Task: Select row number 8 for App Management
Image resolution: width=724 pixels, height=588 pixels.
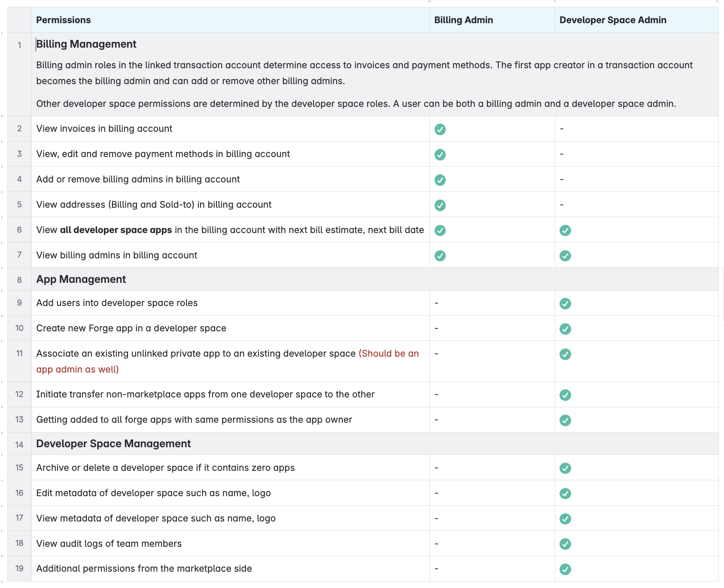Action: [19, 280]
